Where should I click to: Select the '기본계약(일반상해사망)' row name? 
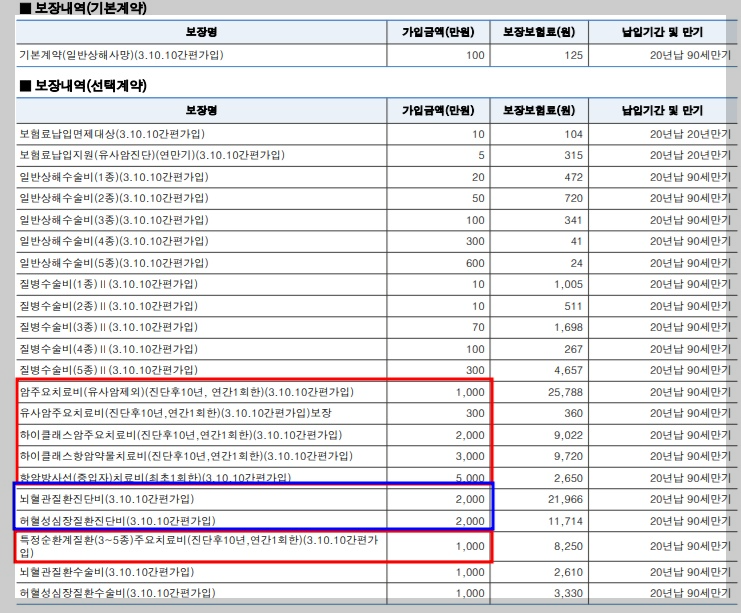tap(121, 55)
